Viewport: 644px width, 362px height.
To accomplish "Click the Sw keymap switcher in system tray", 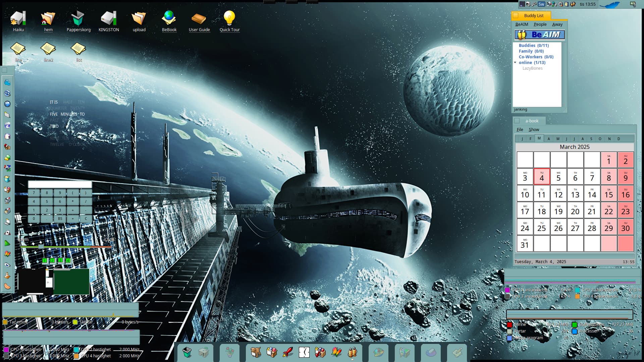I will (541, 4).
